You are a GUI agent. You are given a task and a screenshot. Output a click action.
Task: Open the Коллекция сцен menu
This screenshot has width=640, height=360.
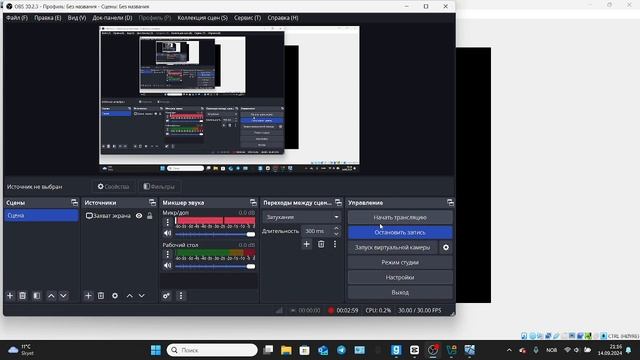point(202,18)
